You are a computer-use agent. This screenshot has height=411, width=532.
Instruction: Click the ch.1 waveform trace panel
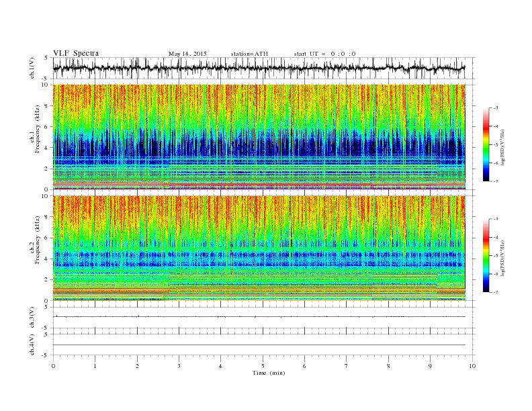pyautogui.click(x=263, y=68)
